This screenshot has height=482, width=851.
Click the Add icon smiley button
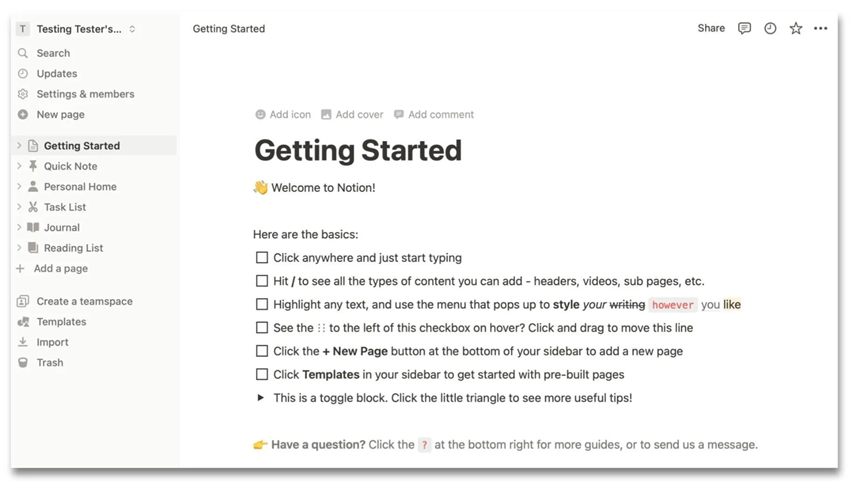tap(261, 115)
